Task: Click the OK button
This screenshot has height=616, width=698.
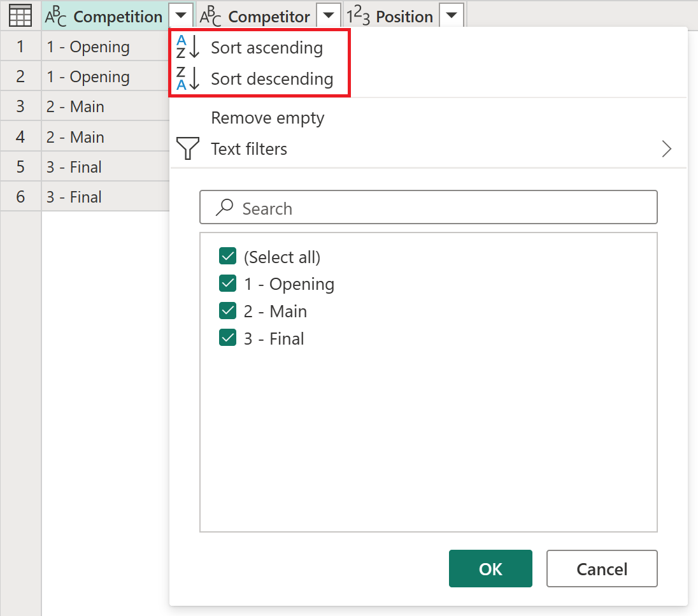Action: [x=490, y=568]
